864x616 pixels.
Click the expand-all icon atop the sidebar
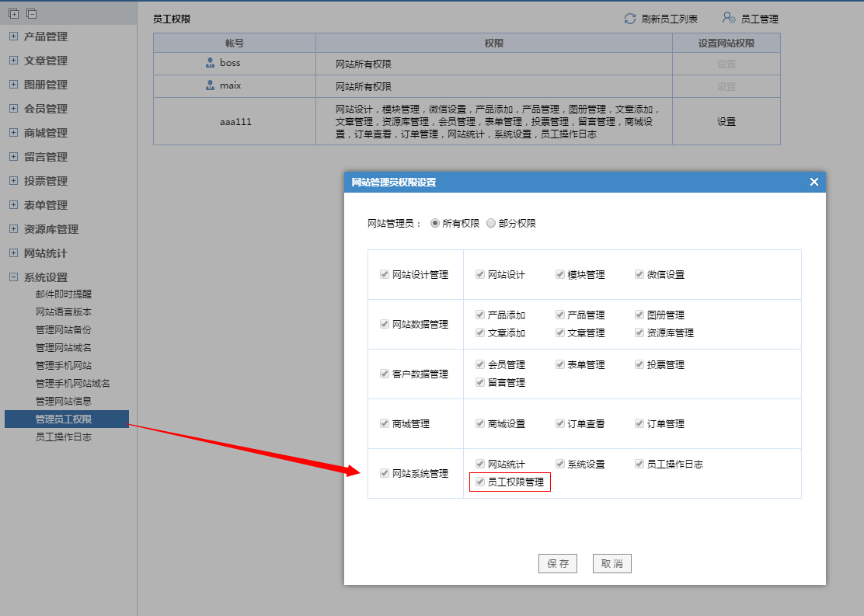click(x=13, y=14)
